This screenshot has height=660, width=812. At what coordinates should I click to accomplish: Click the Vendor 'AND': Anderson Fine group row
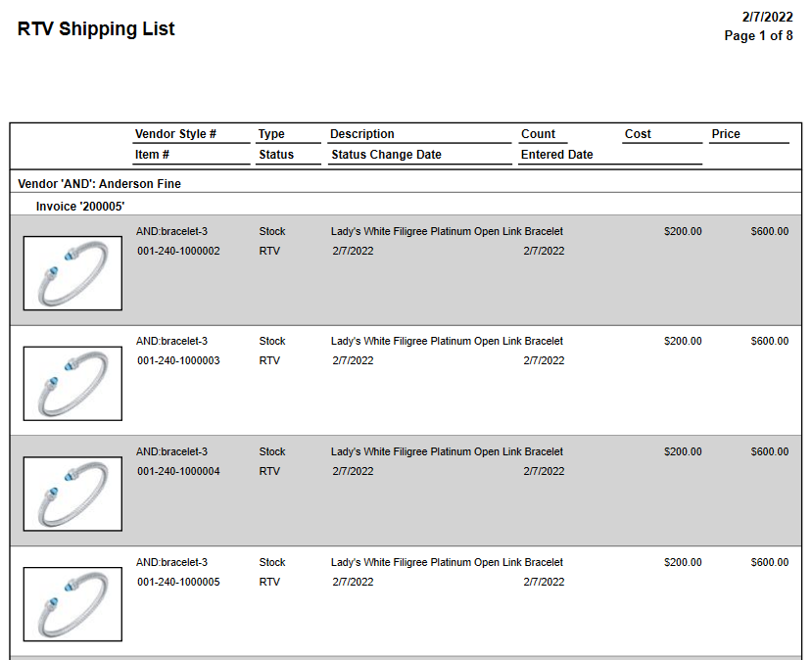coord(99,184)
